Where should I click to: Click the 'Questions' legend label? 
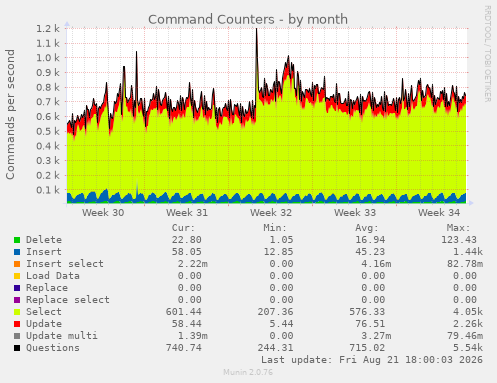(53, 348)
